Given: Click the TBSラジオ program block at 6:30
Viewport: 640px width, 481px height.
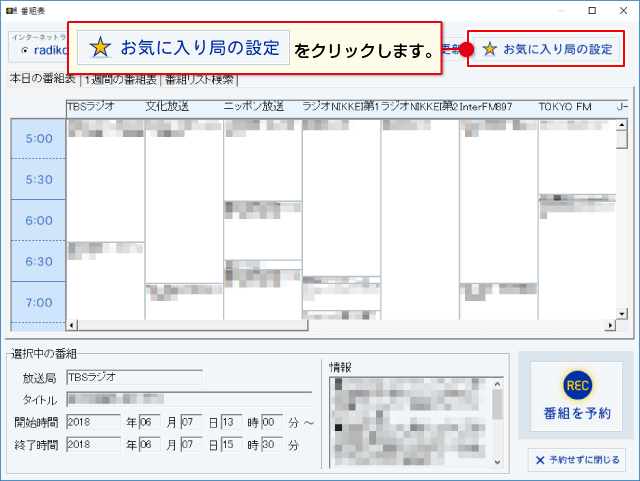Looking at the screenshot, I should [105, 281].
